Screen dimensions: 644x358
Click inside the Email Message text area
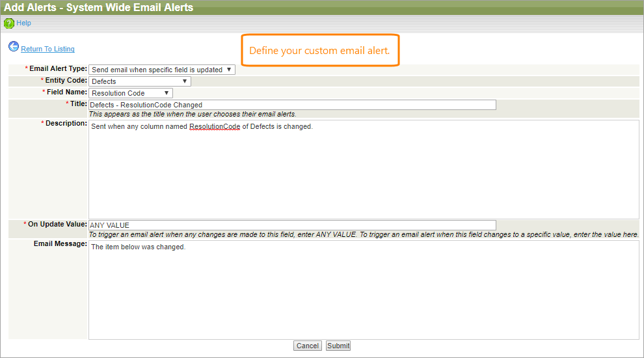[x=364, y=290]
